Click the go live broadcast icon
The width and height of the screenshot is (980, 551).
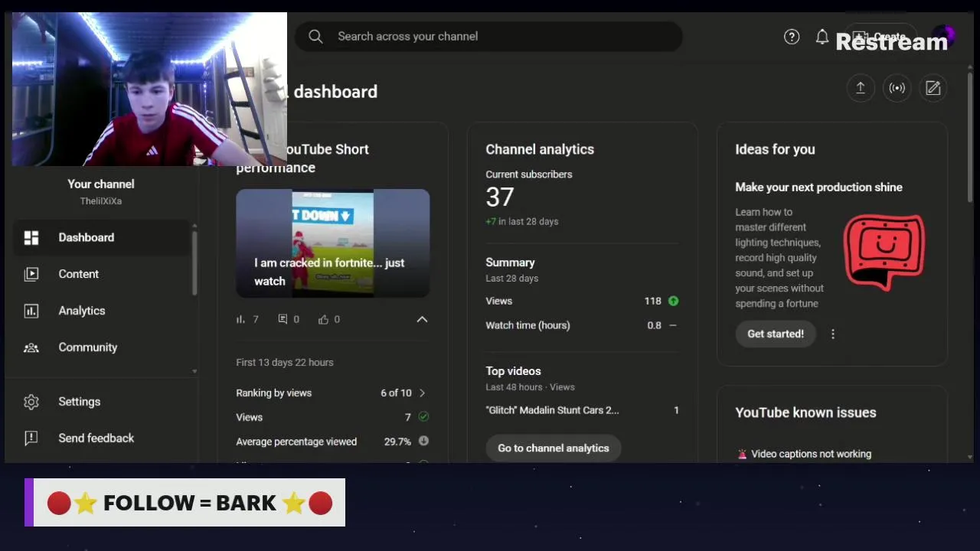(897, 88)
